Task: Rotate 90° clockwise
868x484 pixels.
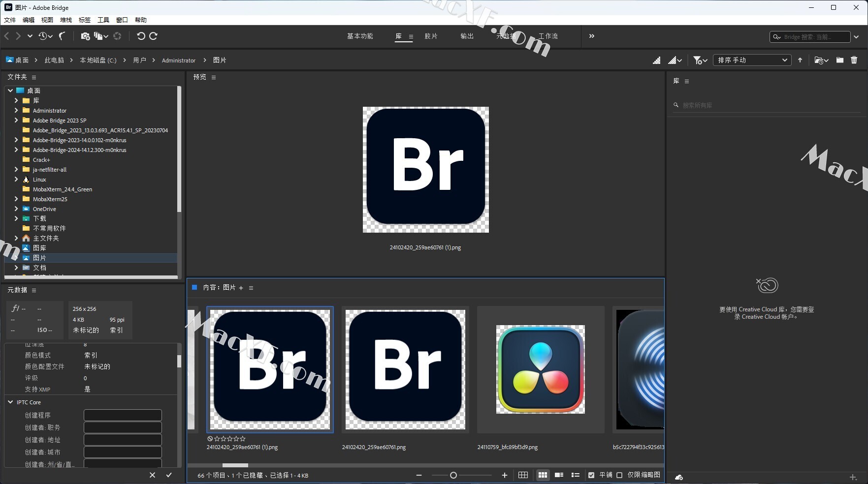Action: [x=154, y=36]
